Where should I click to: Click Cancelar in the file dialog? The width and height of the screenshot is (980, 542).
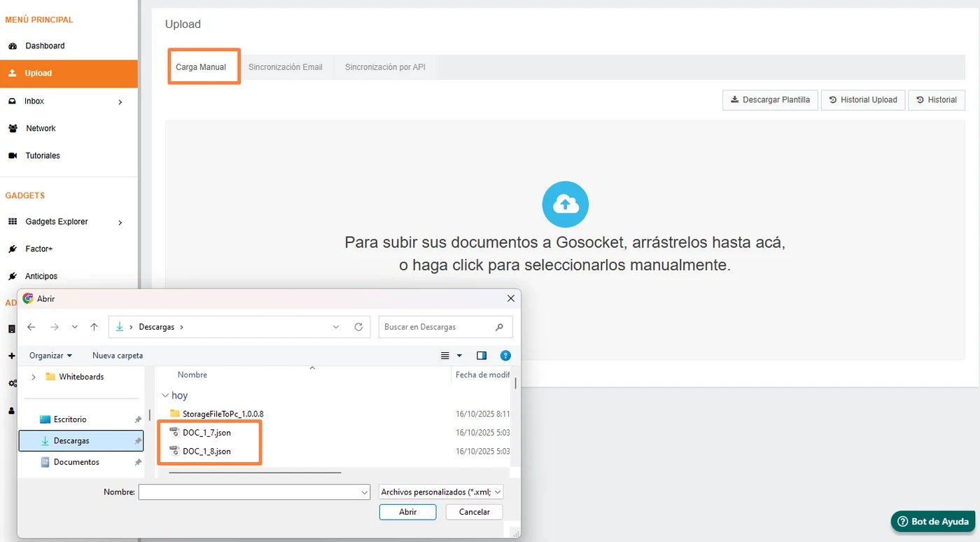click(475, 512)
